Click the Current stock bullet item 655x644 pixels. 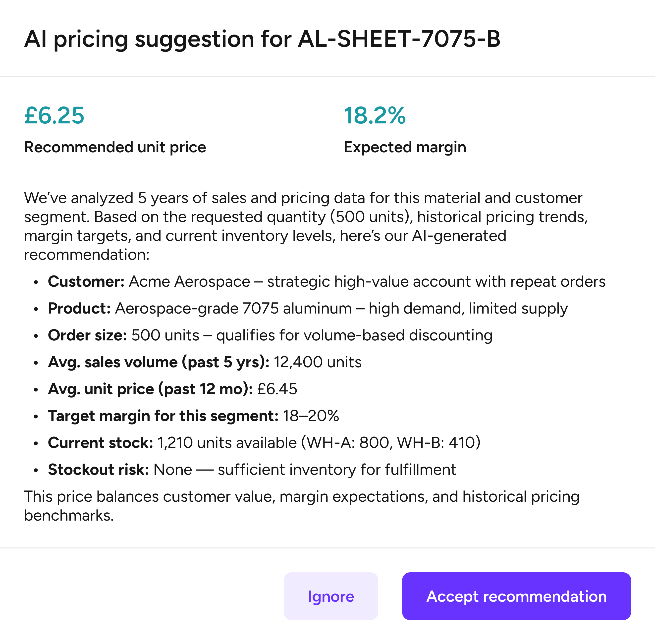click(x=264, y=443)
